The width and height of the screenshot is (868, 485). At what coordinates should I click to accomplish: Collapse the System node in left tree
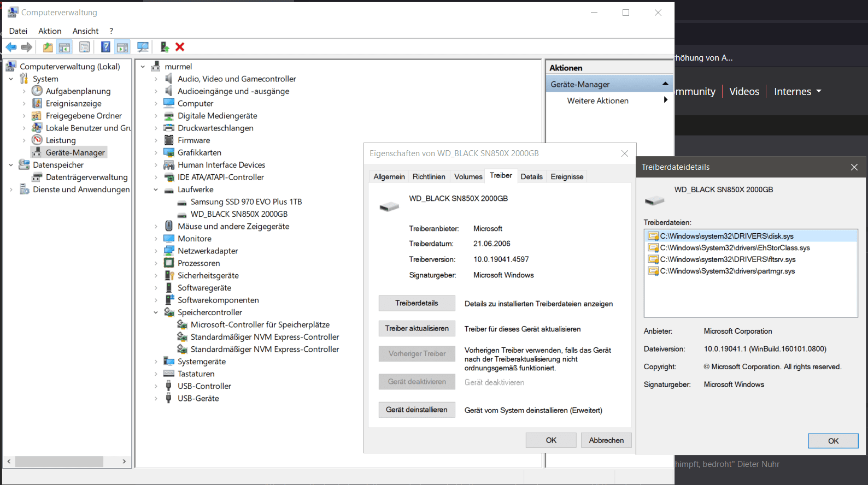click(11, 79)
